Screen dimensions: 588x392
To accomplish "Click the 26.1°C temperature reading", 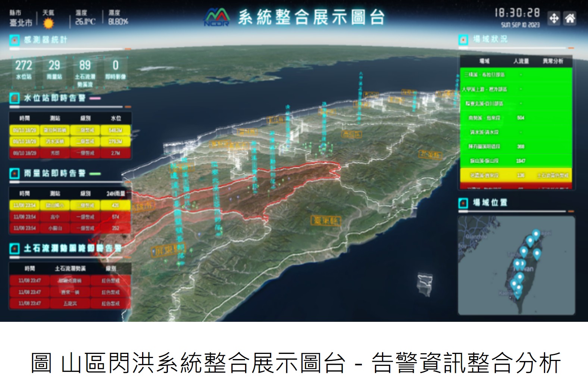I will coord(85,22).
